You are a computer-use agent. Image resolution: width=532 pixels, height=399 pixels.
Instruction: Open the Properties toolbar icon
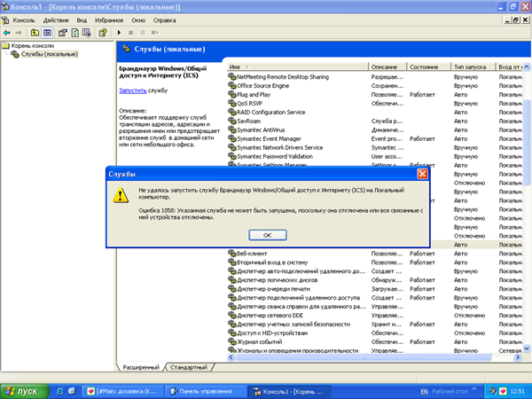point(62,33)
